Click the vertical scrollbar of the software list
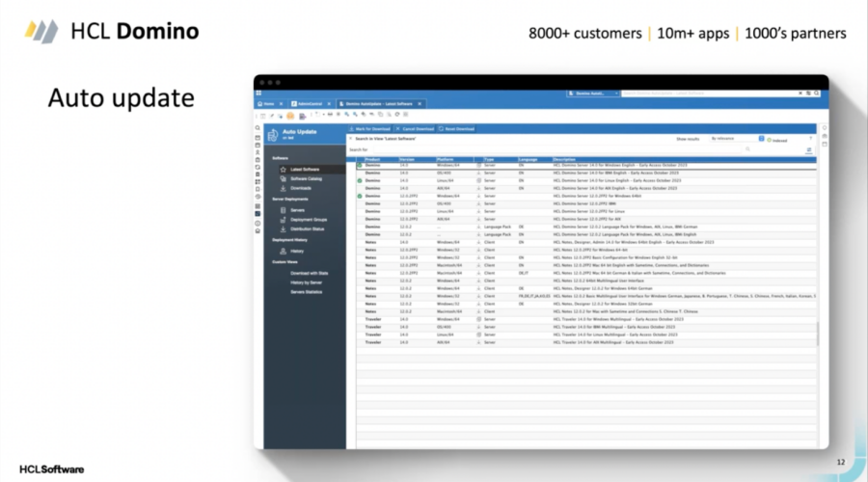 (818, 334)
